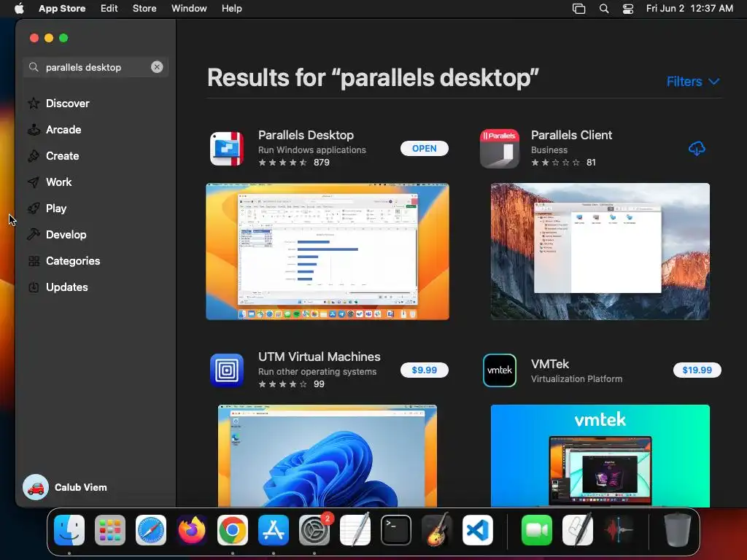
Task: Click the Discover star icon in sidebar
Action: (34, 104)
